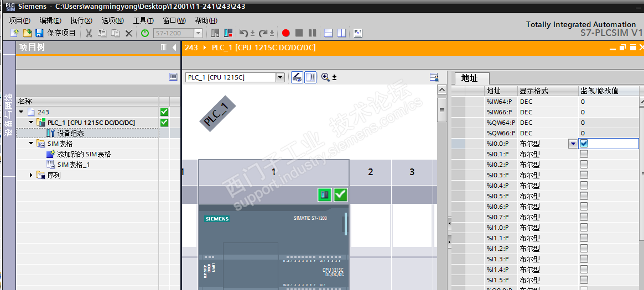The height and width of the screenshot is (290, 644).
Task: Check the %I0.1:P checkbox
Action: pyautogui.click(x=584, y=154)
